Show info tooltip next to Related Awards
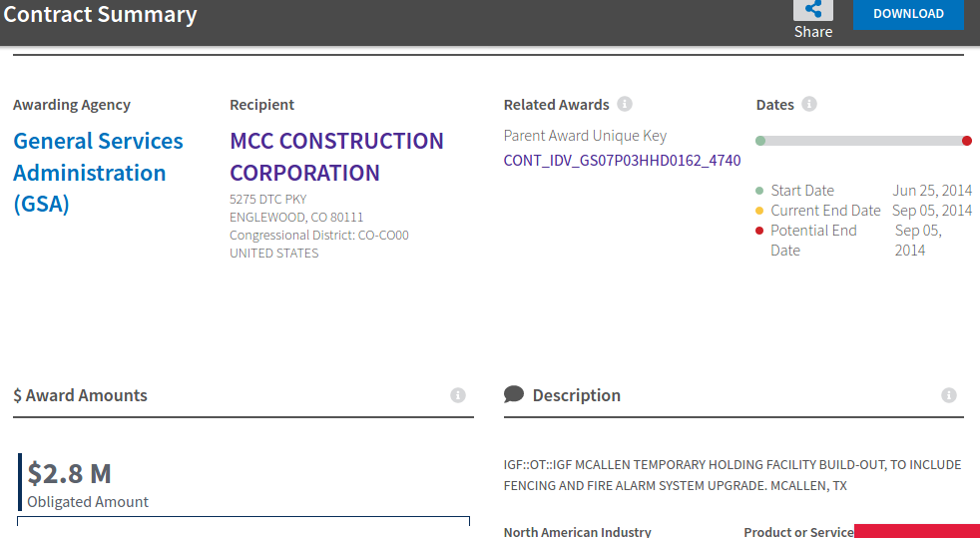980x538 pixels. 625,104
